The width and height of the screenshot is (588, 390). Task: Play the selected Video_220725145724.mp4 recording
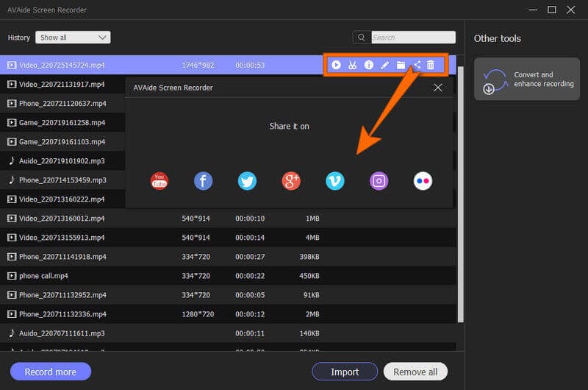336,65
